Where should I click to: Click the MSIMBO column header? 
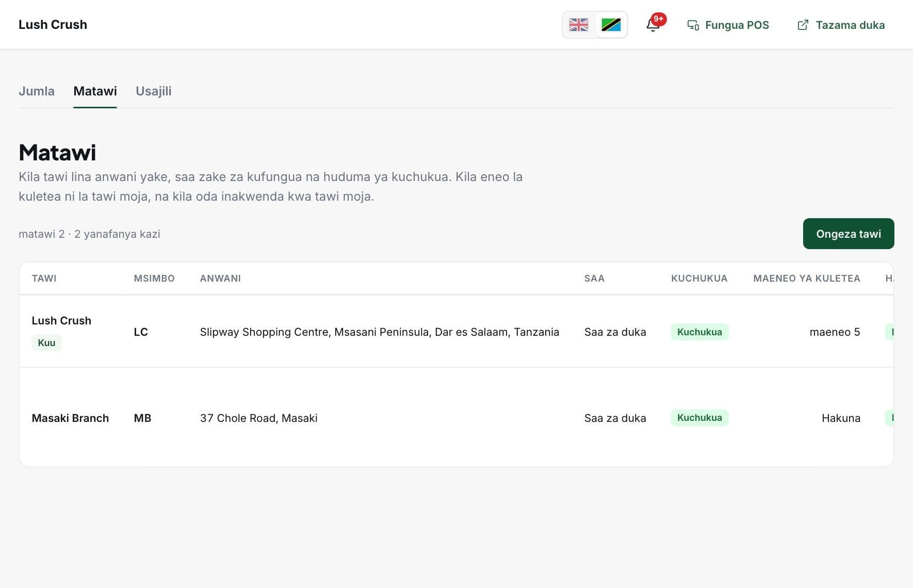tap(154, 279)
